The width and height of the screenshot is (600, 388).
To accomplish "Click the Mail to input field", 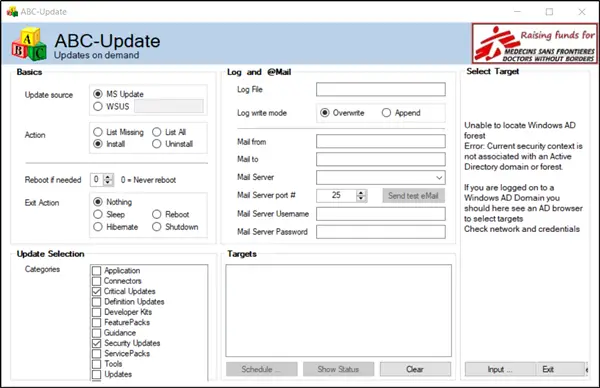I will (x=381, y=159).
